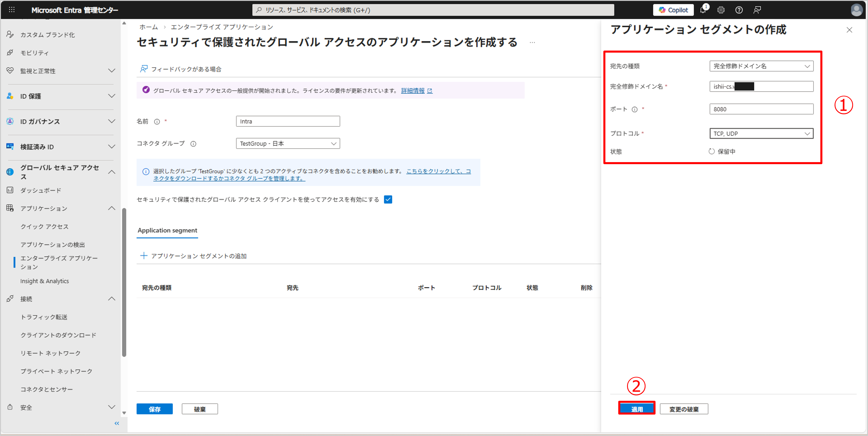Click the 適用 button
868x436 pixels.
pos(637,409)
